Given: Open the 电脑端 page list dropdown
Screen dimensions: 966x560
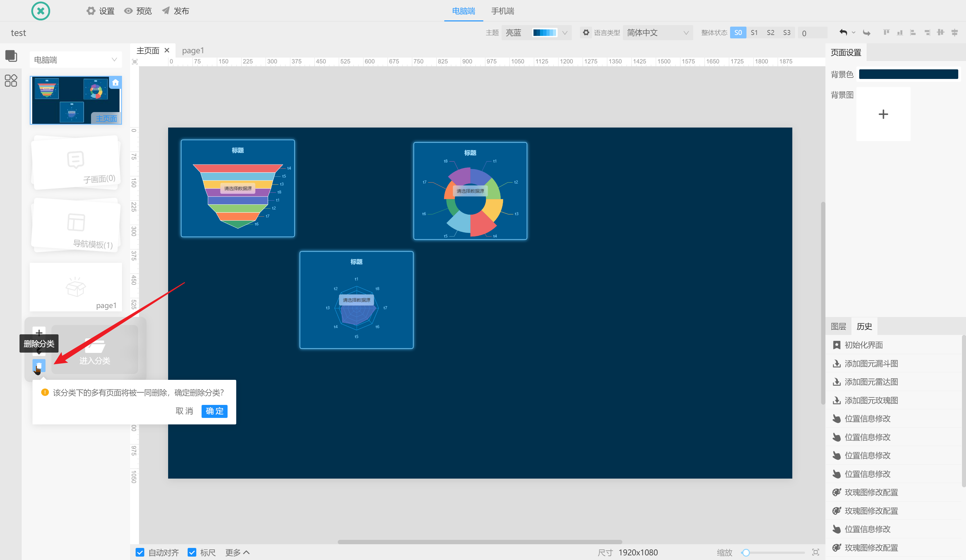Looking at the screenshot, I should 76,60.
